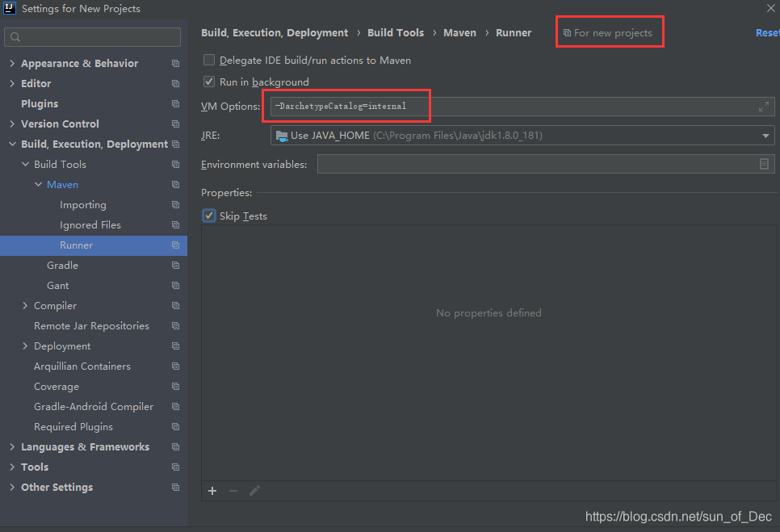Click the copy icon next to Tools
The height and width of the screenshot is (532, 780).
175,467
